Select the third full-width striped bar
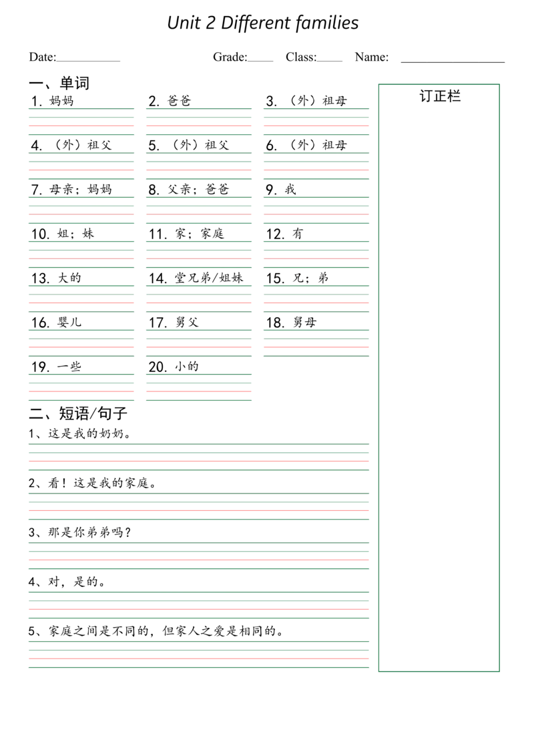Image resolution: width=534 pixels, height=756 pixels. [x=200, y=556]
